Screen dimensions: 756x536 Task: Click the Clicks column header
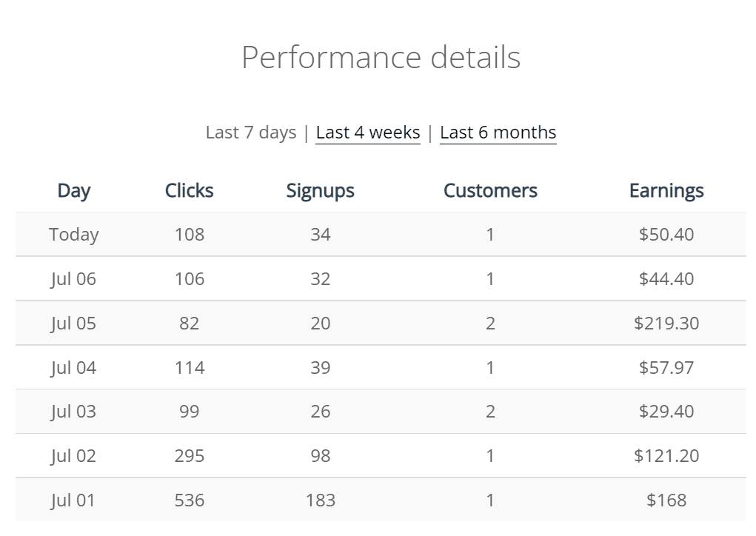189,190
